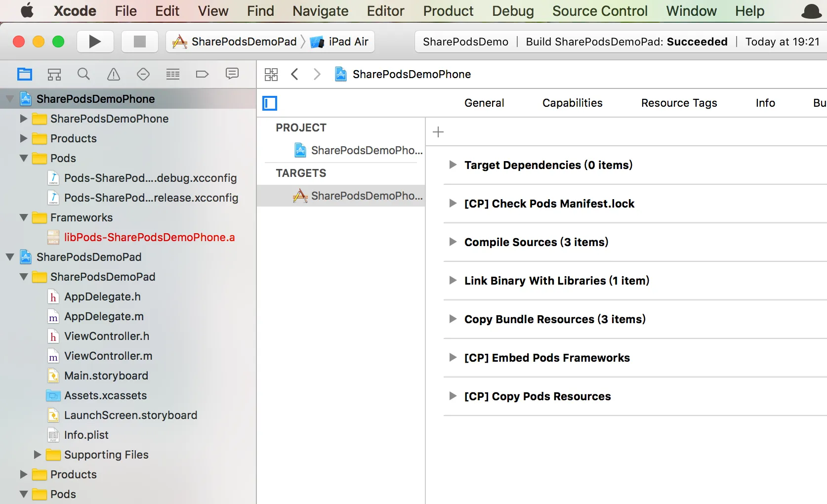Open the Project navigator folder icon

(25, 74)
